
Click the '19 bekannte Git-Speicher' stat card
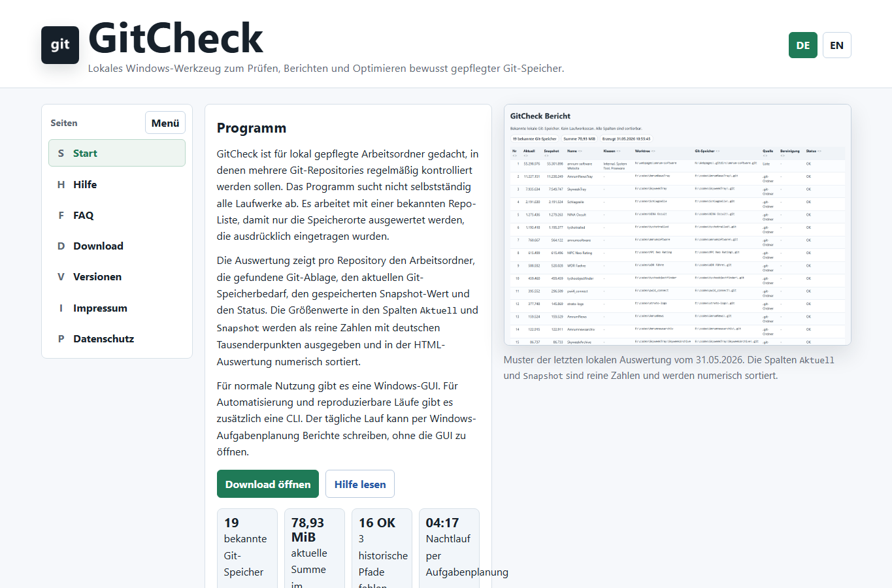(x=247, y=548)
